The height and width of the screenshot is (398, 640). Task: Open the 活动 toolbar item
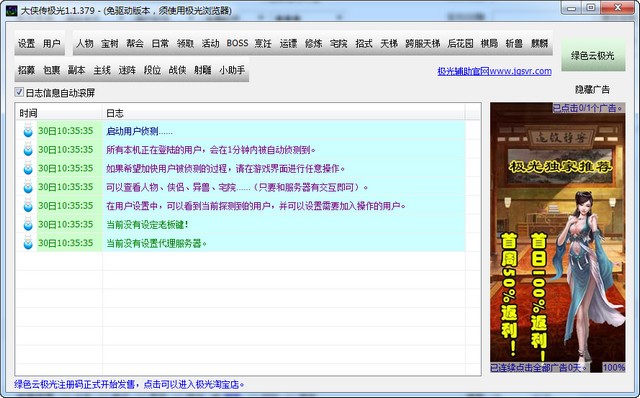(x=210, y=43)
